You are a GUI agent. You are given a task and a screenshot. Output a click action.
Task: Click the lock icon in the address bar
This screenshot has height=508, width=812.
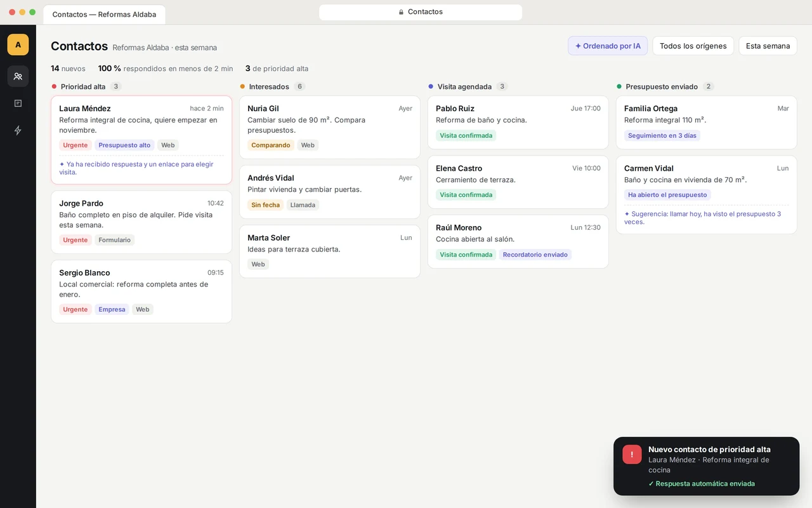pos(401,12)
